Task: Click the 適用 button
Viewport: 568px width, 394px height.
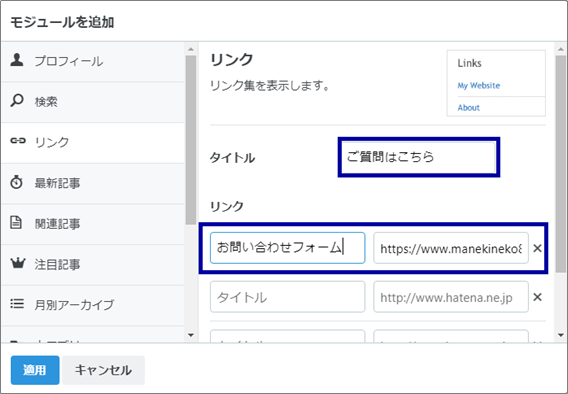Action: tap(35, 370)
